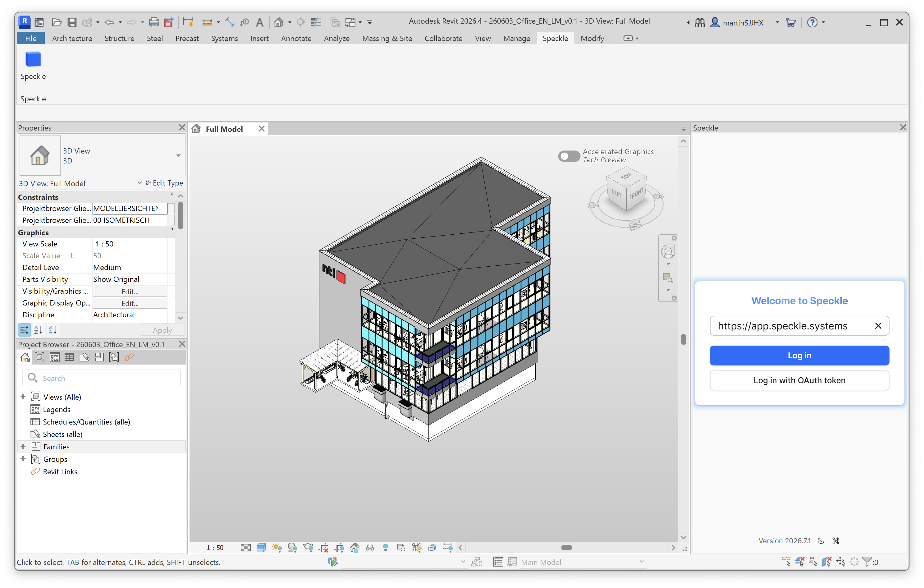This screenshot has width=924, height=588.
Task: Click Revit Links icon in Project Browser toolbar
Action: pyautogui.click(x=129, y=357)
